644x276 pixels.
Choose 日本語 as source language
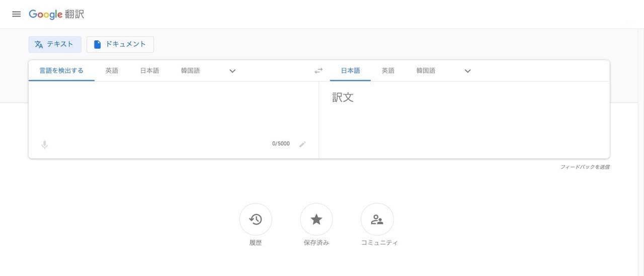coord(149,71)
